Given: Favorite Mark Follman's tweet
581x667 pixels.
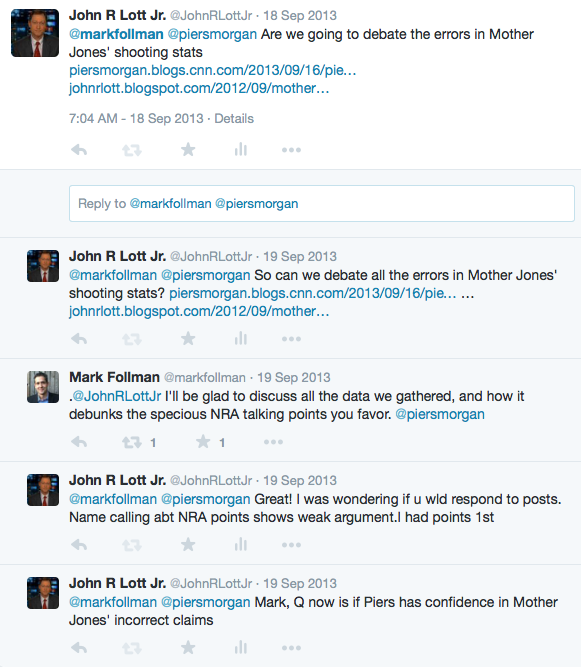Looking at the screenshot, I should point(203,442).
